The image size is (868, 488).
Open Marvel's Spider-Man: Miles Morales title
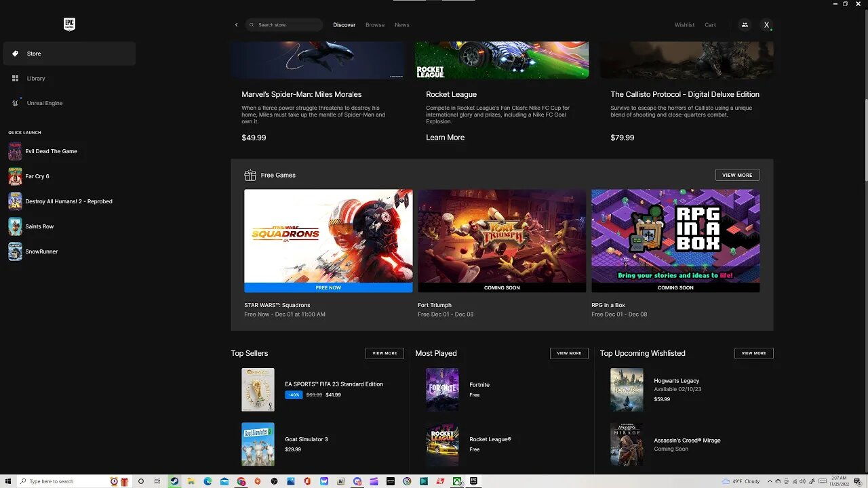[302, 94]
